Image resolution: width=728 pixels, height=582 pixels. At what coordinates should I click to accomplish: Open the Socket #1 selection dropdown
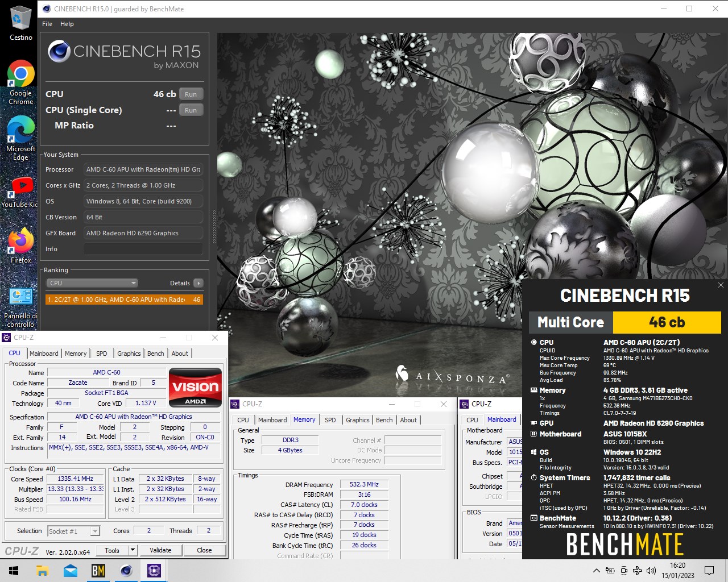point(74,531)
